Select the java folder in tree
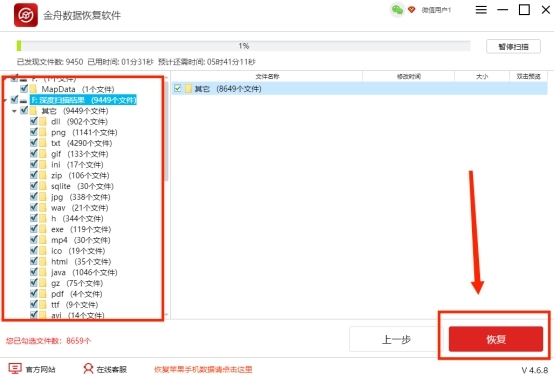 [x=84, y=272]
